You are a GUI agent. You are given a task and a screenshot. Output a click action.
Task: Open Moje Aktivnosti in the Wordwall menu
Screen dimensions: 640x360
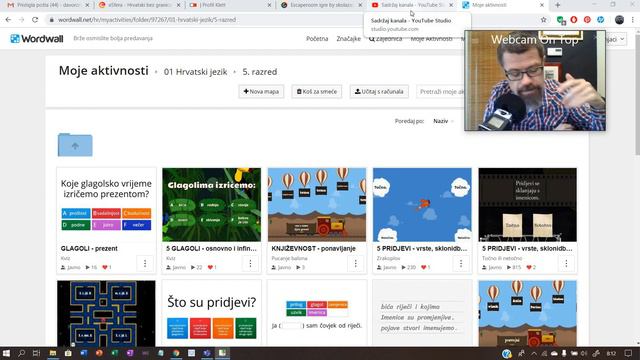(x=431, y=39)
